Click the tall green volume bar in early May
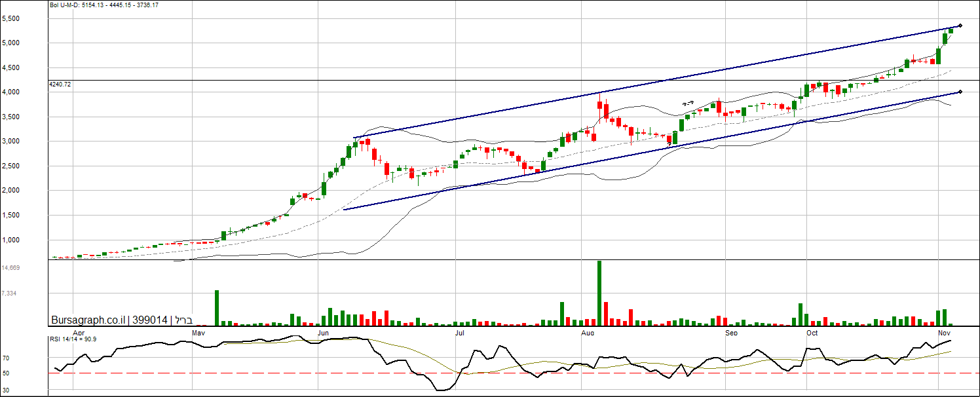 point(217,308)
